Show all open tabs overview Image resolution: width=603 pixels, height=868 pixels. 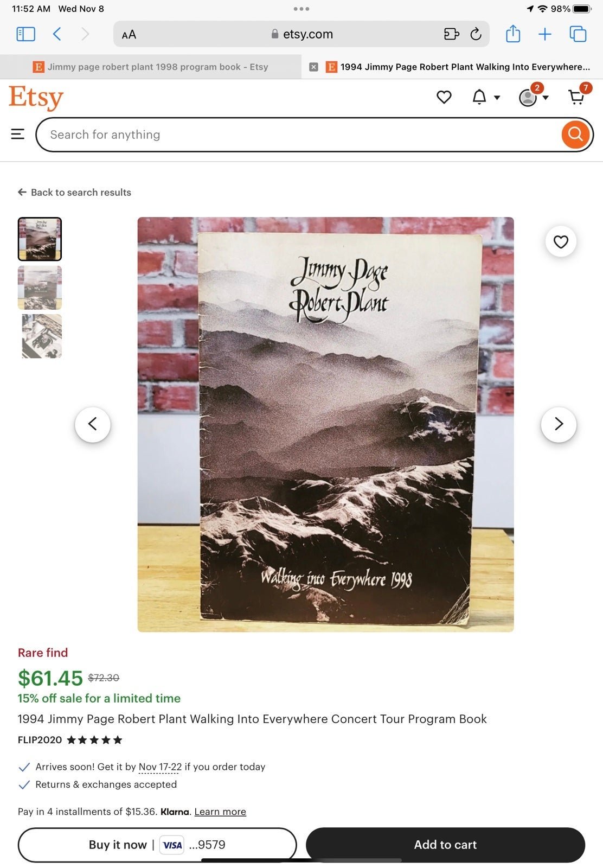click(x=578, y=34)
